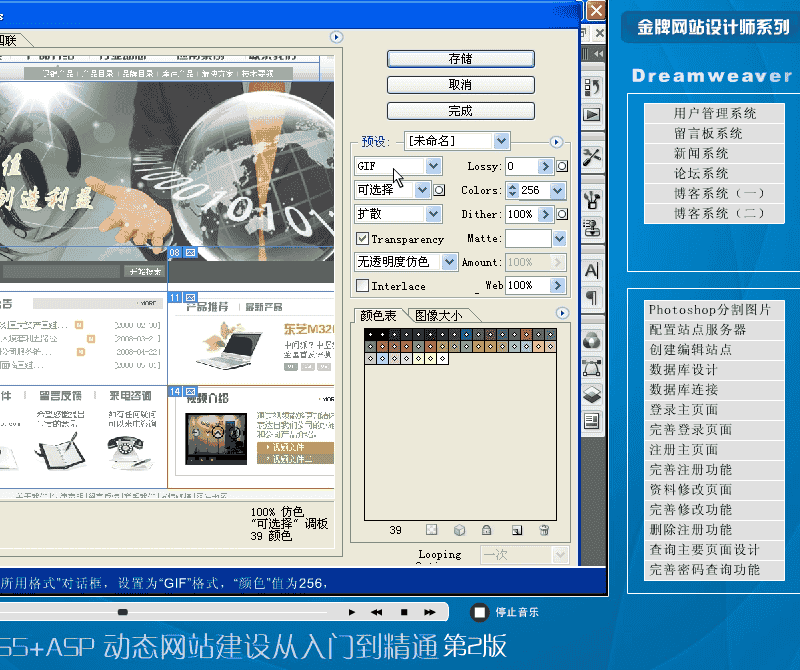
Task: Click the lock color icon below color table
Action: (x=487, y=530)
